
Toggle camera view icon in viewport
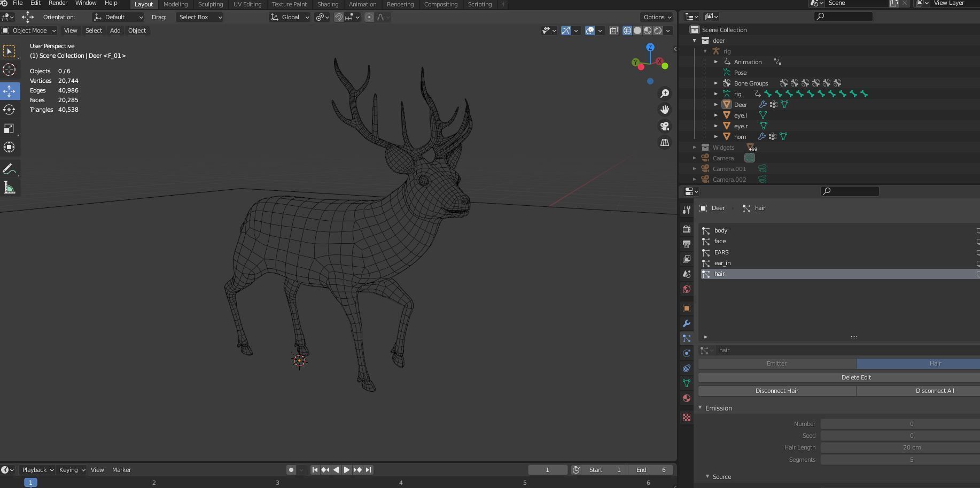coord(665,126)
